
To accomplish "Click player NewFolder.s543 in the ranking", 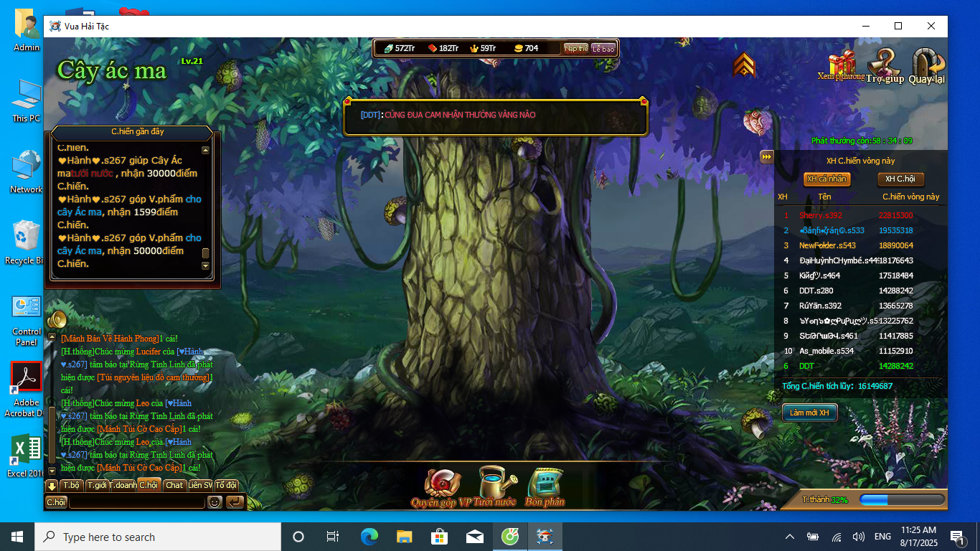I will point(827,245).
